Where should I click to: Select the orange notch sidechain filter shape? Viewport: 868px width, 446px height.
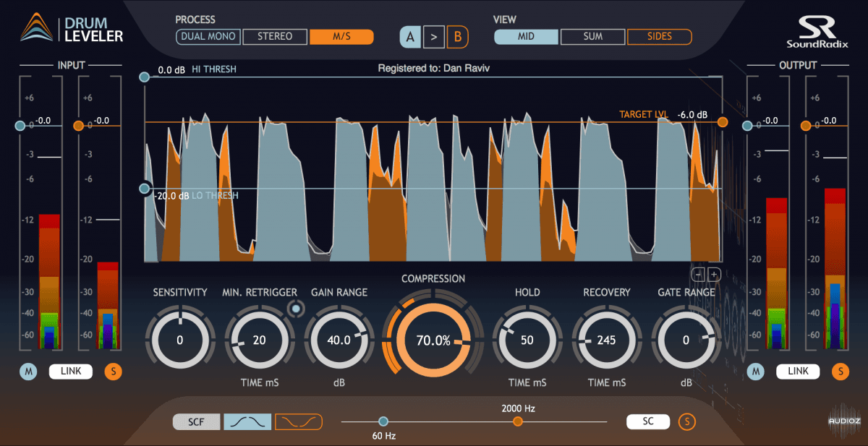tap(298, 421)
